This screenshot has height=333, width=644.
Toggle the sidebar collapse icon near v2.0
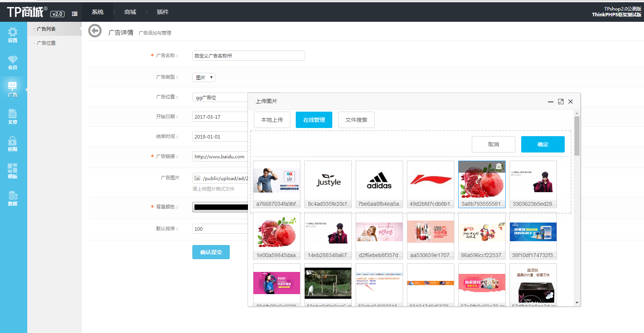(x=75, y=14)
